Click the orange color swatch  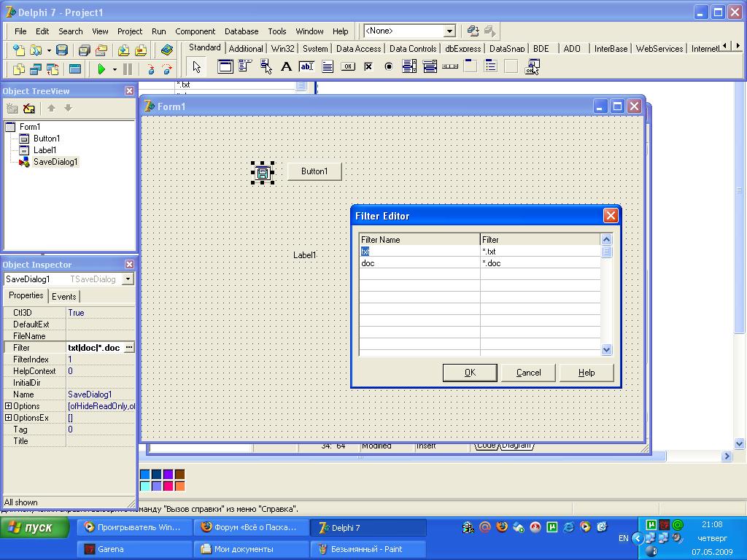coord(179,486)
